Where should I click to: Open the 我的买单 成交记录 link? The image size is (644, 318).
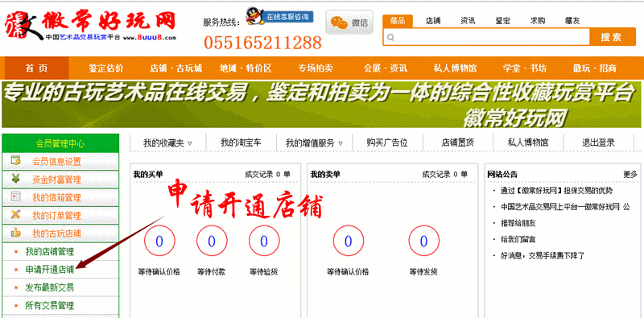tap(267, 174)
